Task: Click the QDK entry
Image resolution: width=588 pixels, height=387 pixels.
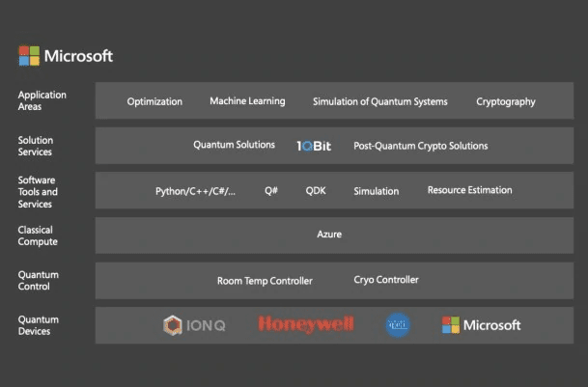Action: (x=316, y=190)
